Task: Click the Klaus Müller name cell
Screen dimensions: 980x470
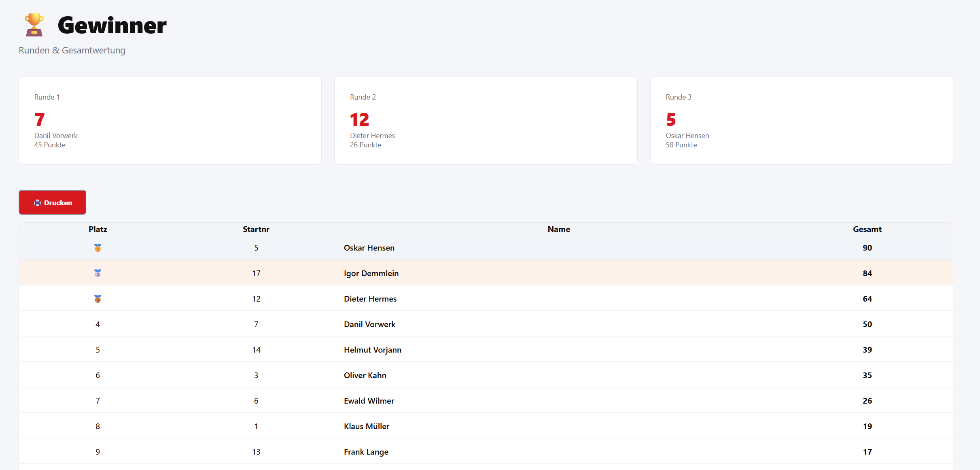Action: pos(366,426)
